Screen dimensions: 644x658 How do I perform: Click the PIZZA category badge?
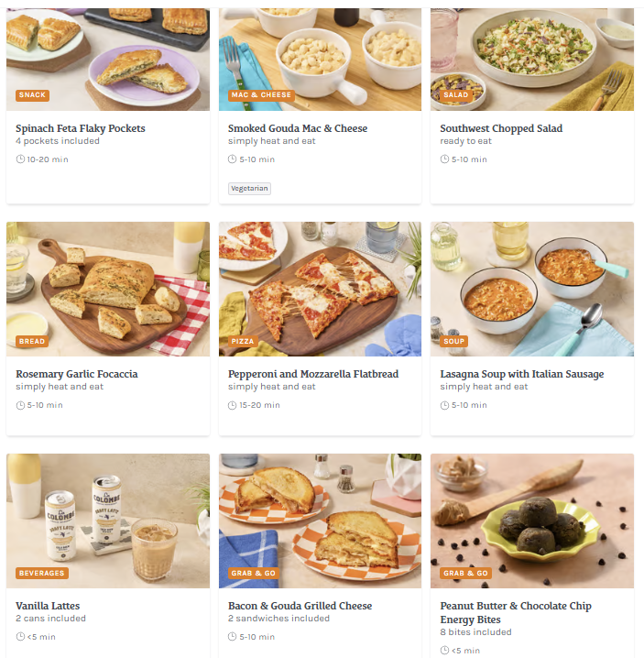tap(243, 341)
